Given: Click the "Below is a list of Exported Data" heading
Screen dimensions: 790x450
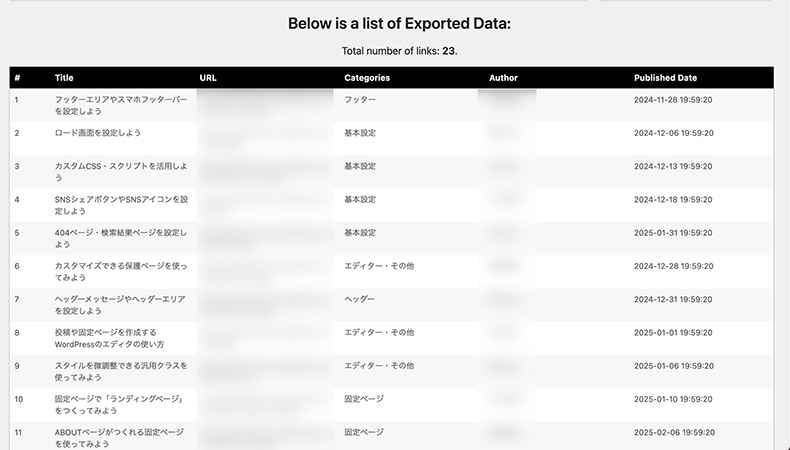Looking at the screenshot, I should pos(399,23).
